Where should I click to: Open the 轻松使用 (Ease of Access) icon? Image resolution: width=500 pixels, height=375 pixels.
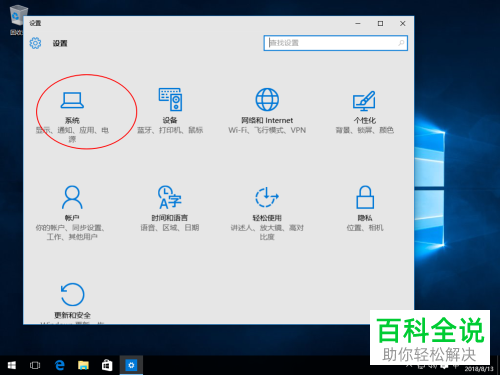pos(267,197)
